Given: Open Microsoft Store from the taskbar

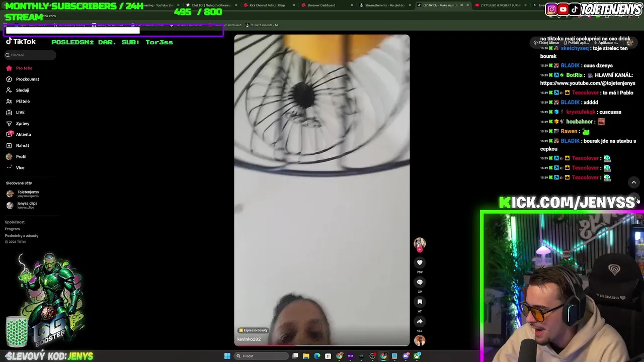Looking at the screenshot, I should click(x=328, y=356).
